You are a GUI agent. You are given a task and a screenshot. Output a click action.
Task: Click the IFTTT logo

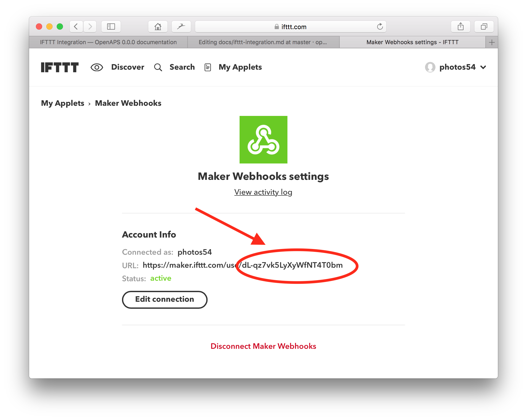pyautogui.click(x=60, y=67)
